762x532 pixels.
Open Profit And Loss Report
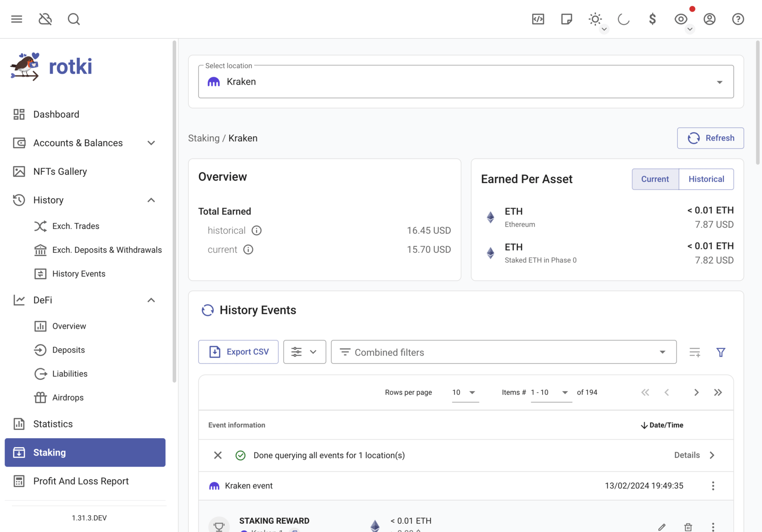[85, 481]
